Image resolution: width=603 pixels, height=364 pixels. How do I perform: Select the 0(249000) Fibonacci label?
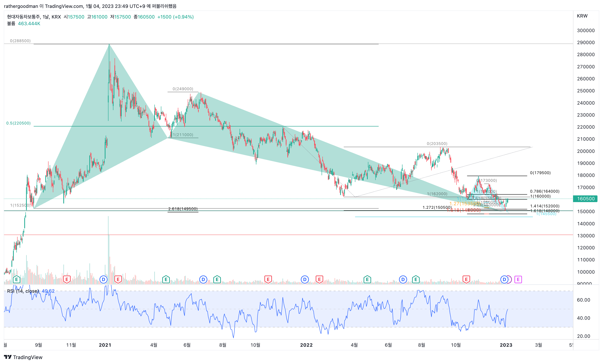tap(183, 89)
